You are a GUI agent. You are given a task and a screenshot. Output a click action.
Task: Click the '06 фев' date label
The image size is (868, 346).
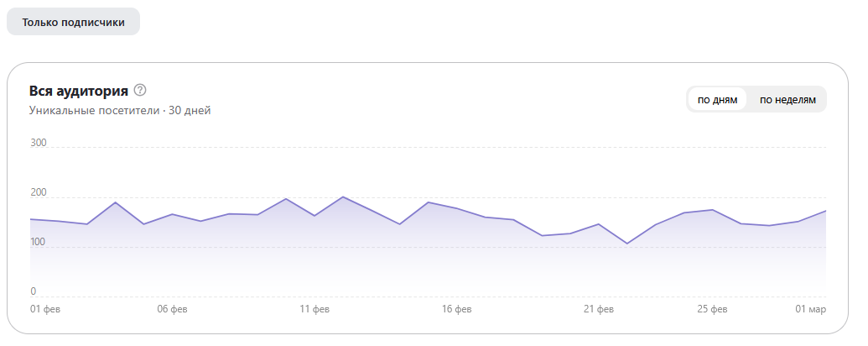click(x=172, y=309)
